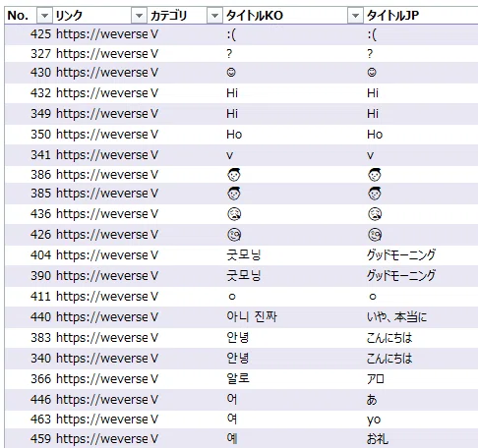This screenshot has width=478, height=448.
Task: Select the cell 알로 in row 366
Action: click(238, 379)
